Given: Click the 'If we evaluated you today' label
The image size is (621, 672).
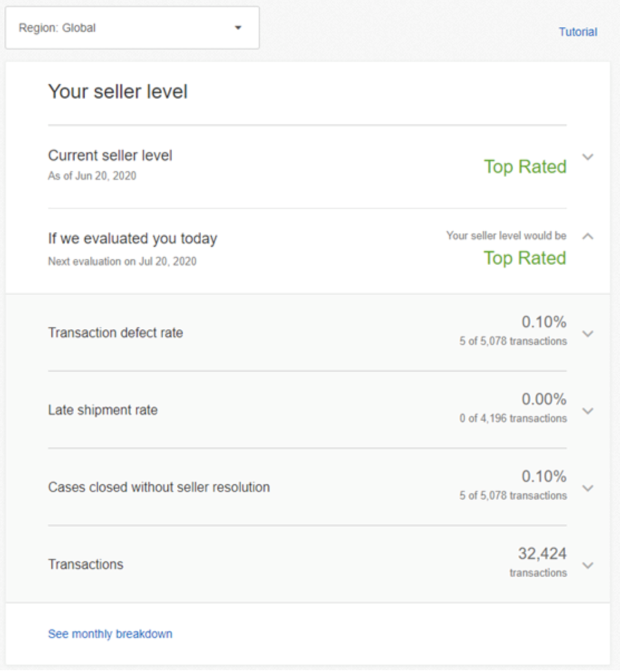Looking at the screenshot, I should click(132, 238).
